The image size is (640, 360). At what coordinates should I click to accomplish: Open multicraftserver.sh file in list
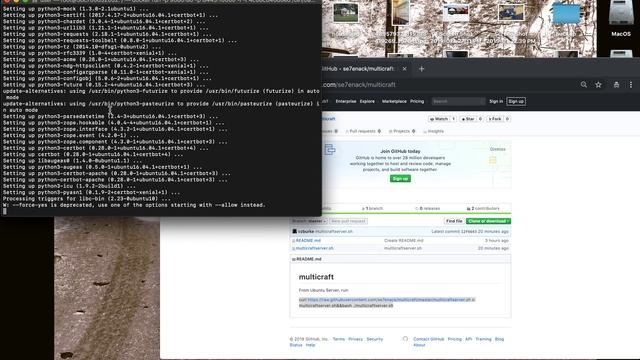click(x=314, y=248)
